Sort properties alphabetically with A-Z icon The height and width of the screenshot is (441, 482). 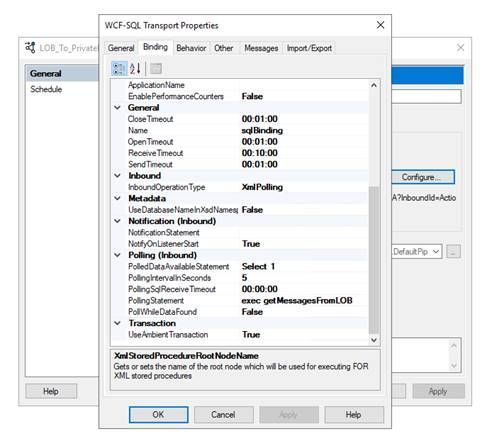pos(135,69)
